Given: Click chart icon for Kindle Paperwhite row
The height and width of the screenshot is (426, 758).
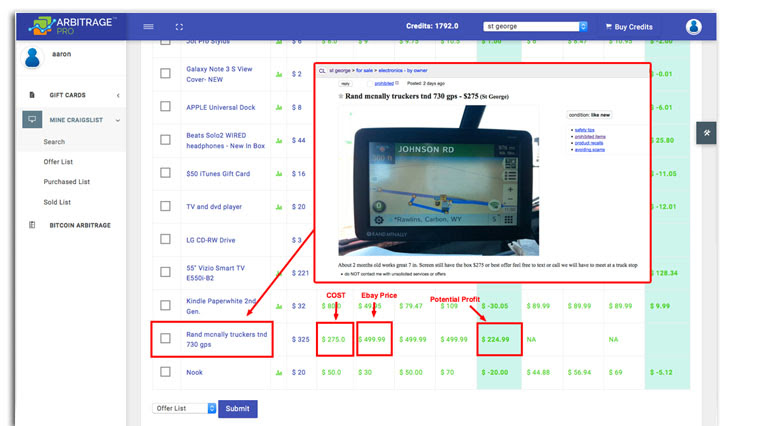Looking at the screenshot, I should [x=279, y=306].
